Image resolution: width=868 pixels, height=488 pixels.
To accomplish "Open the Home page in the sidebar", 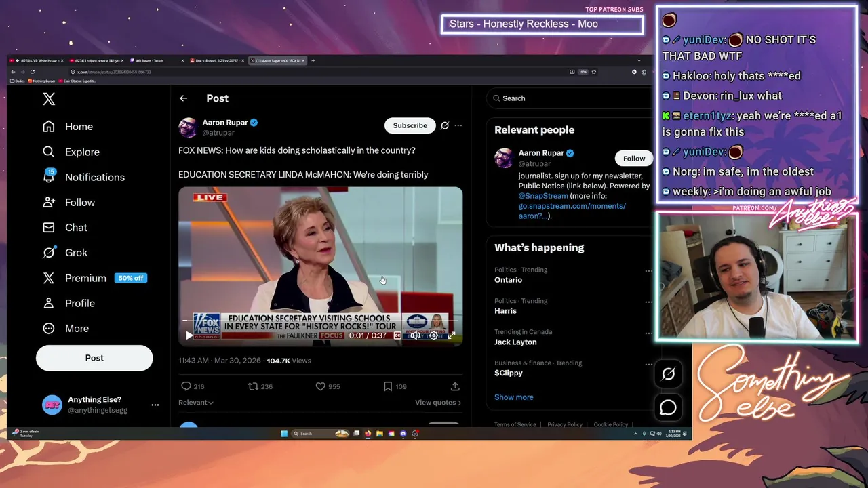I will tap(67, 127).
